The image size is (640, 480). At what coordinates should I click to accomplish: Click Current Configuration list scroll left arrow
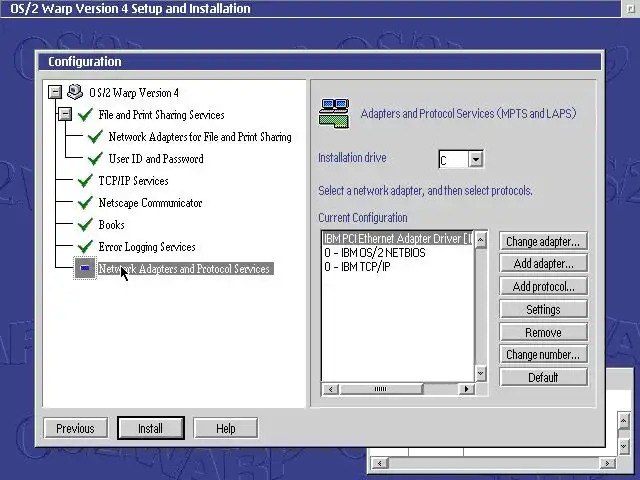[x=330, y=389]
